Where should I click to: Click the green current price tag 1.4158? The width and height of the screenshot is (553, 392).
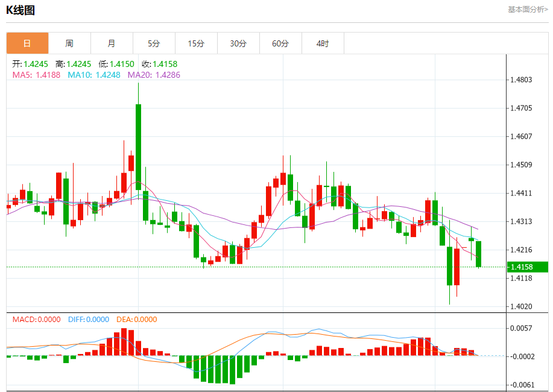528,267
